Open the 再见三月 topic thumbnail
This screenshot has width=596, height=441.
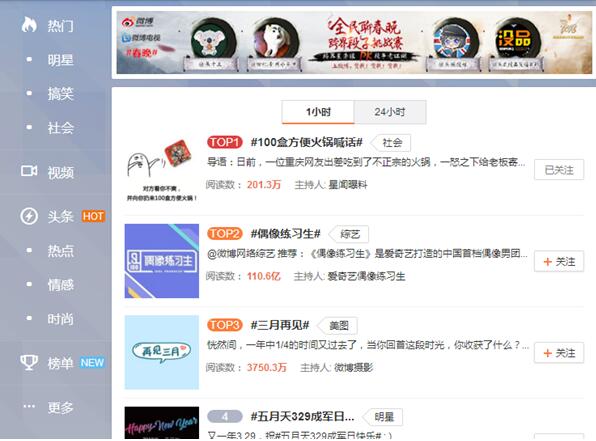[x=162, y=352]
